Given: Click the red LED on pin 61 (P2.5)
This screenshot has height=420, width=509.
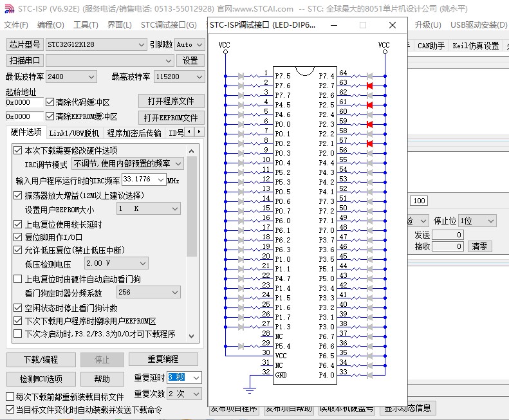Looking at the screenshot, I should pyautogui.click(x=369, y=105).
